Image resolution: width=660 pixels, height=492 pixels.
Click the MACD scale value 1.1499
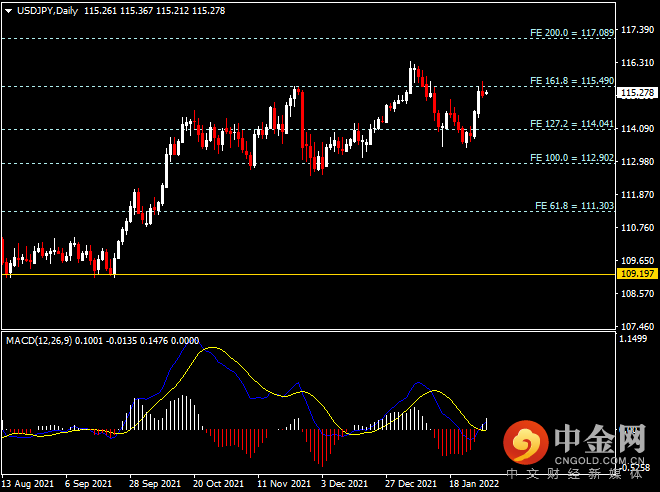coord(633,338)
